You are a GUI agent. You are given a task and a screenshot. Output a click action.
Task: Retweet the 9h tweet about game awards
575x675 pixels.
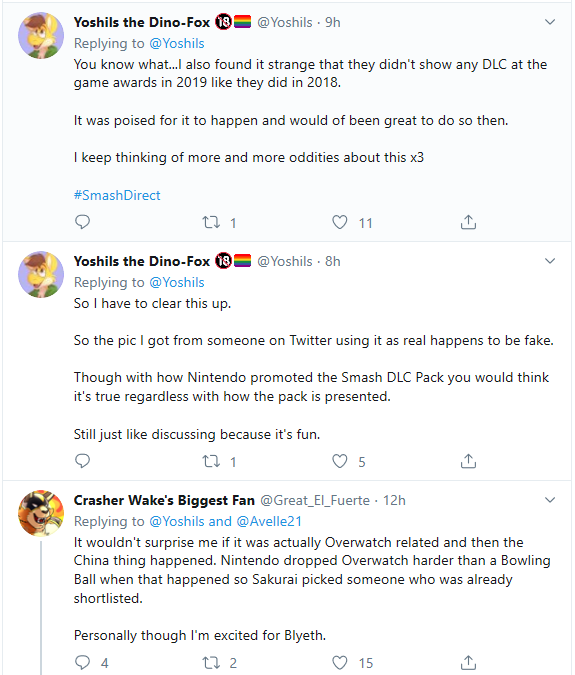pyautogui.click(x=211, y=222)
